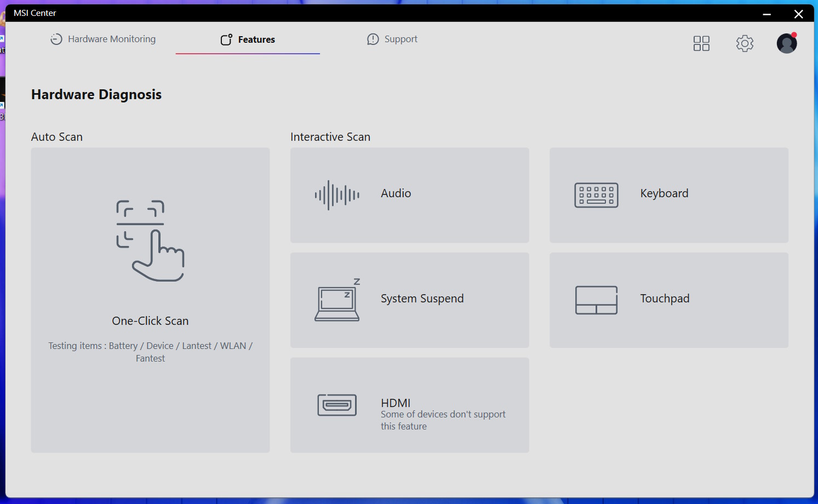818x504 pixels.
Task: Start the Keyboard interactive scan
Action: click(669, 195)
